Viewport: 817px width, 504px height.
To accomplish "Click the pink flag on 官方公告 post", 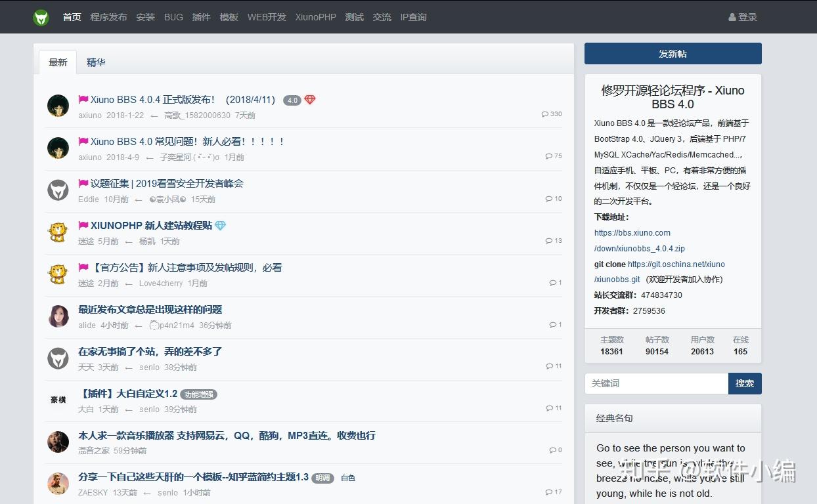I will [83, 268].
